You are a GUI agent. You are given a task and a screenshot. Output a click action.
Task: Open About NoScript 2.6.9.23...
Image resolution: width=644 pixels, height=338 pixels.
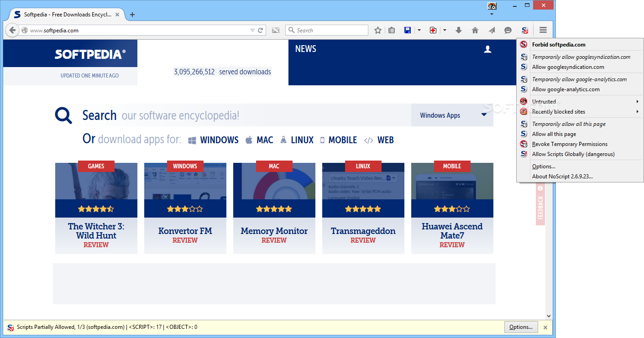tap(580, 177)
